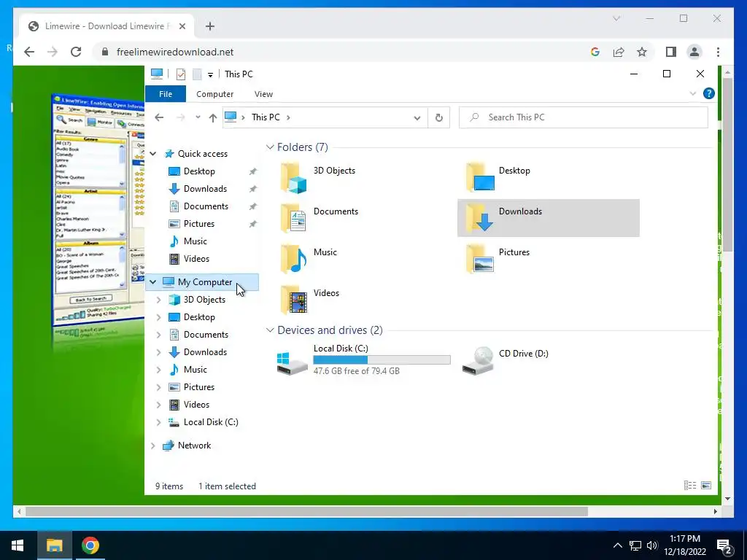
Task: Select Pictures under My Computer tree
Action: click(x=199, y=386)
